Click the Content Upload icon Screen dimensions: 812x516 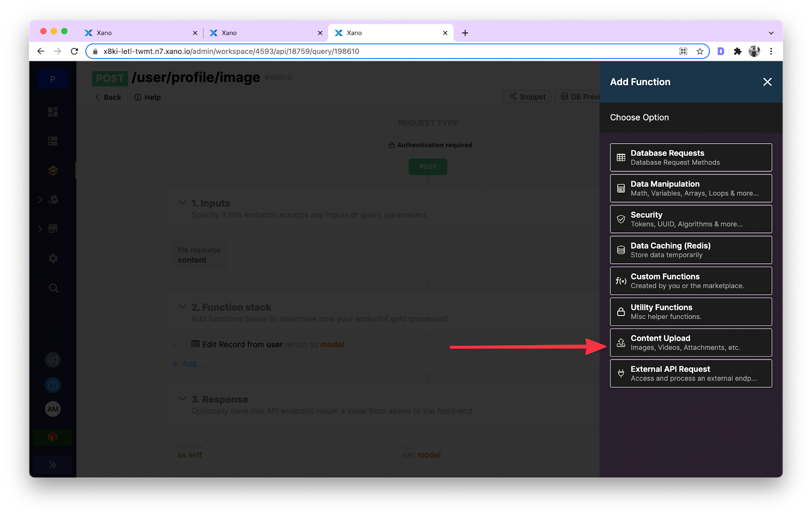click(621, 343)
